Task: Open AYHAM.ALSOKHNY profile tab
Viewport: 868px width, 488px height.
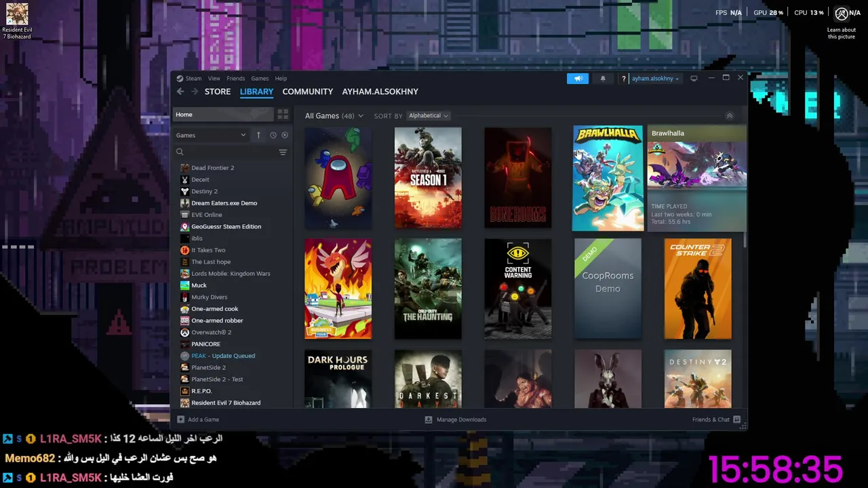Action: click(380, 91)
